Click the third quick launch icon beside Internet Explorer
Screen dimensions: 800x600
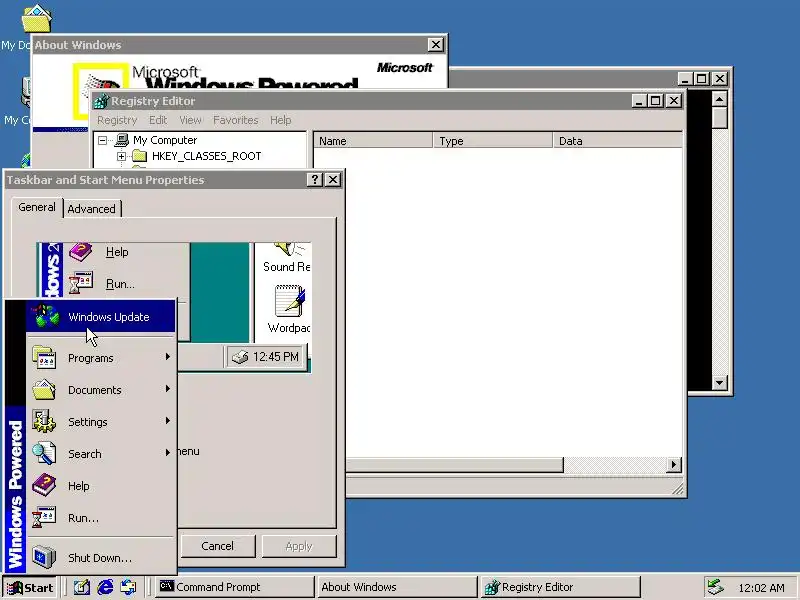pos(128,587)
